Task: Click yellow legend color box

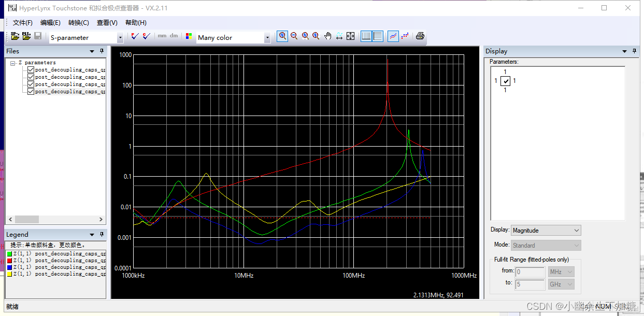Action: pos(9,274)
